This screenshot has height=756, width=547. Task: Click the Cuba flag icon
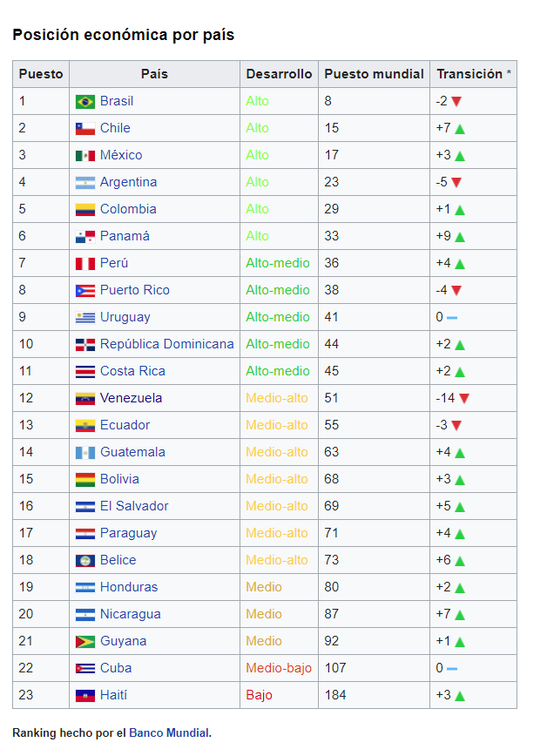pos(84,669)
